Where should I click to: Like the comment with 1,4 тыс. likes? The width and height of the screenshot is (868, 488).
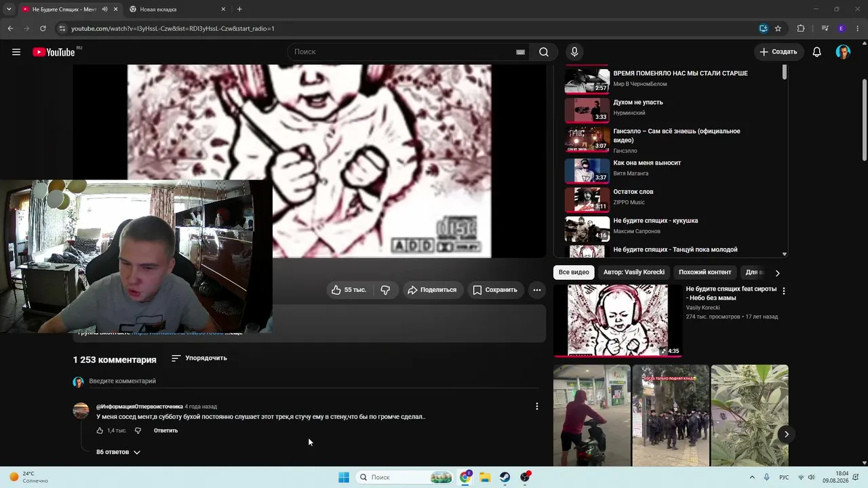[100, 430]
